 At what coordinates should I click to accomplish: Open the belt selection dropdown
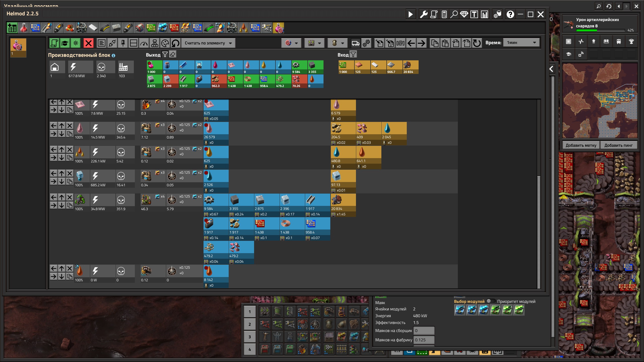point(314,43)
